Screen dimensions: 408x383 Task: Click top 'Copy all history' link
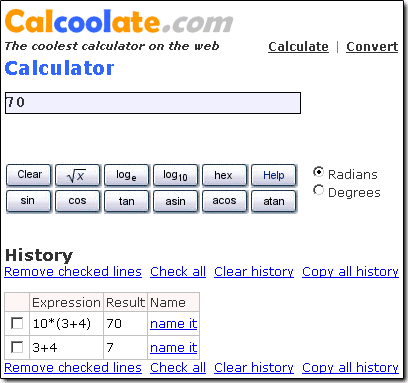point(350,272)
